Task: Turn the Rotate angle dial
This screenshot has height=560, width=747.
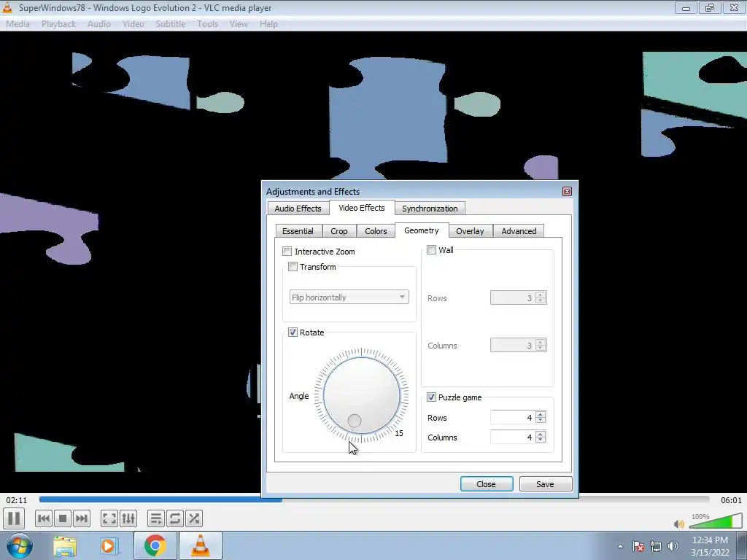Action: coord(362,395)
